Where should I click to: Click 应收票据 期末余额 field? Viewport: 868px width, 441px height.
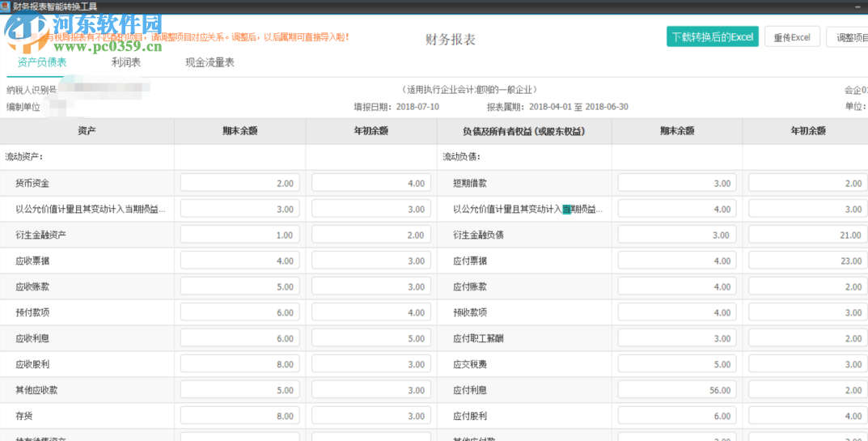tap(239, 261)
